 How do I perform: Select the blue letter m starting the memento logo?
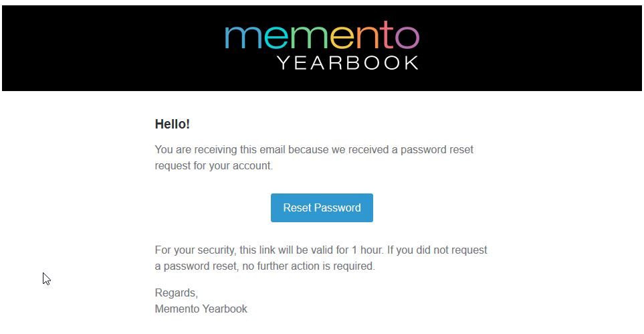[242, 37]
